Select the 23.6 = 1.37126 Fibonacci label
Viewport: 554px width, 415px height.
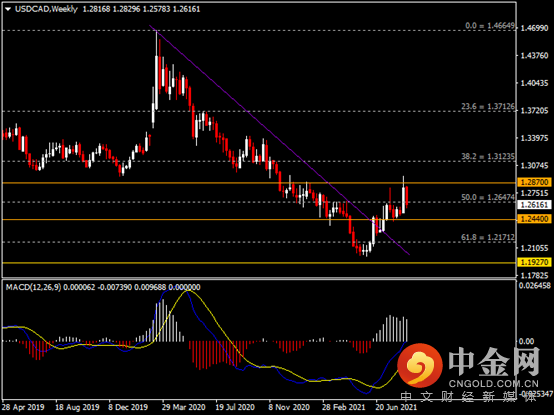coord(488,106)
